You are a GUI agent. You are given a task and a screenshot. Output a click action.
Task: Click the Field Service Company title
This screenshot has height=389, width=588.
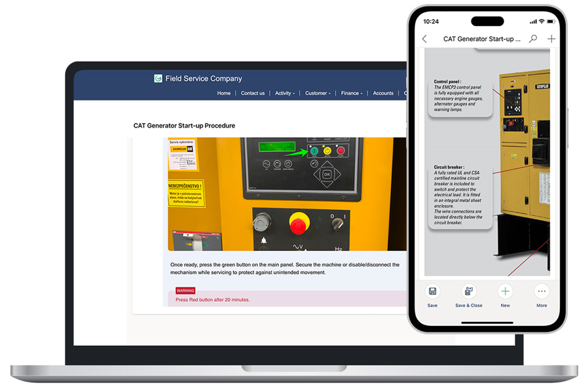[203, 79]
